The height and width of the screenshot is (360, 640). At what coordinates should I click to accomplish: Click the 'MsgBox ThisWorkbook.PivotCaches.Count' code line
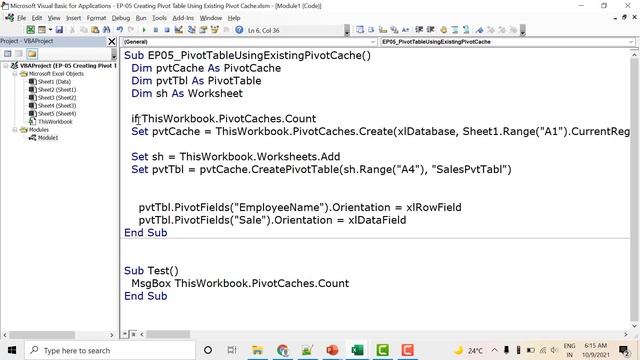pyautogui.click(x=240, y=283)
